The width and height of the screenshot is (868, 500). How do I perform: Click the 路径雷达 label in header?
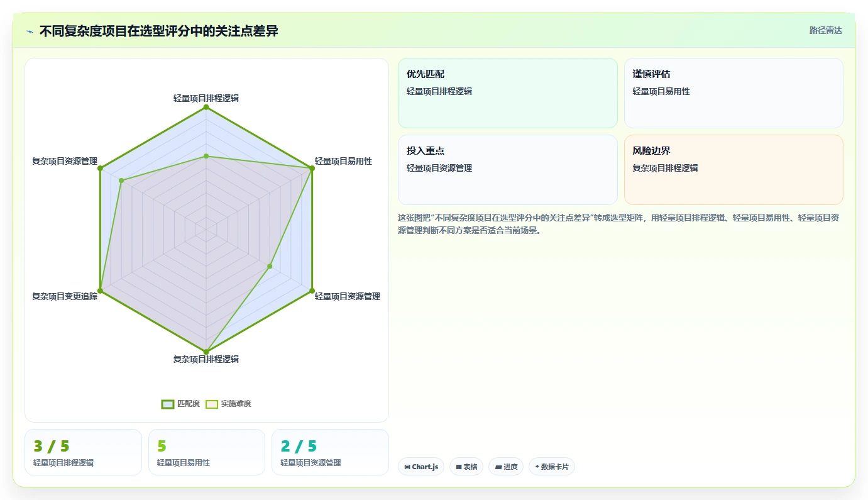pos(825,30)
